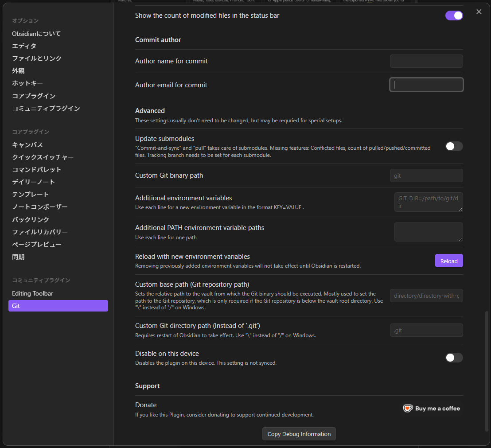The image size is (491, 448).
Task: Click the Custom Git binary path field
Action: click(426, 175)
